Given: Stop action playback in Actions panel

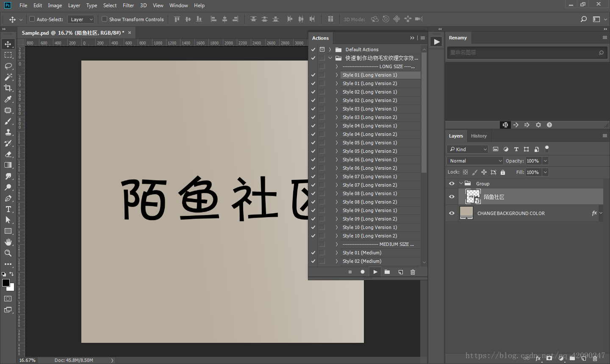Looking at the screenshot, I should coord(350,272).
